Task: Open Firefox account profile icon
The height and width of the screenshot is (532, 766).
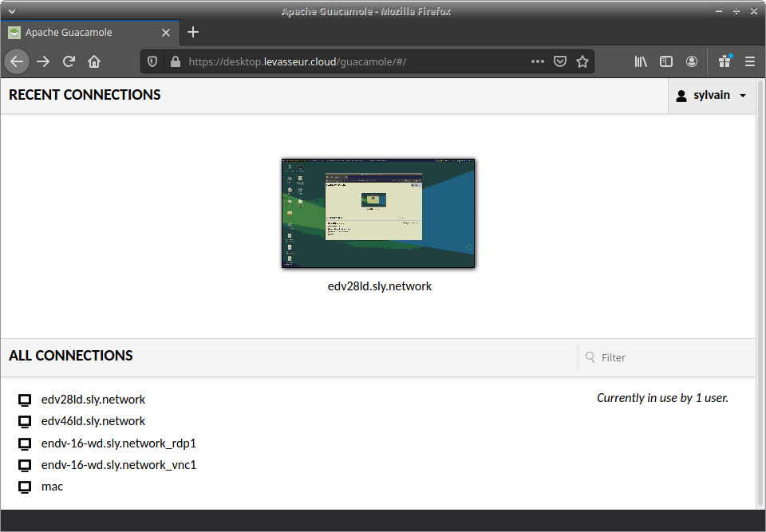Action: point(692,61)
